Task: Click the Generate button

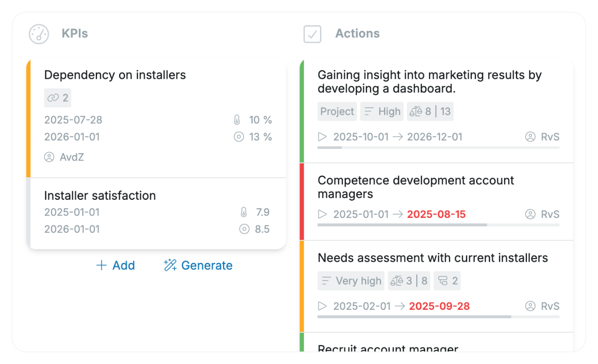Action: (x=198, y=265)
